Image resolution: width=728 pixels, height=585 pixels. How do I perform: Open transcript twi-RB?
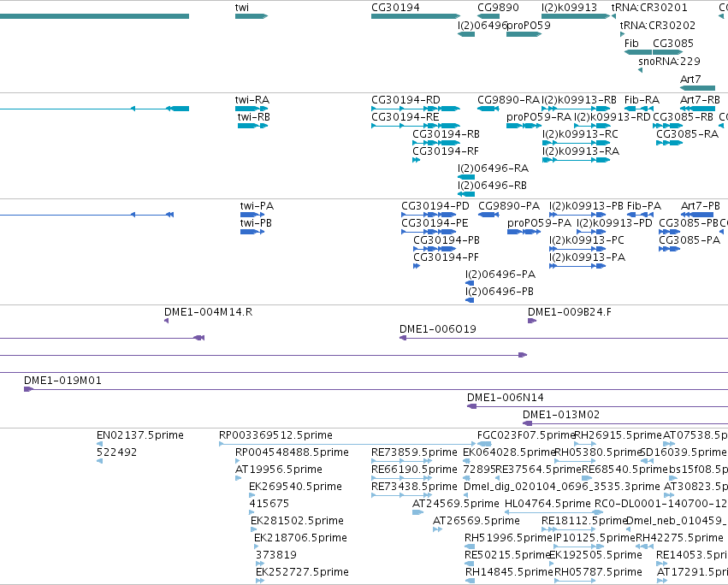point(253,117)
